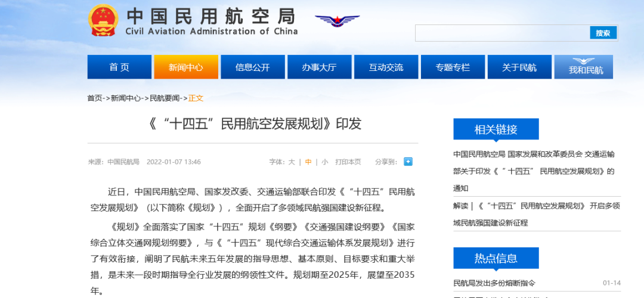This screenshot has width=644, height=298.
Task: Click the CAAC winged star emblem
Action: [x=337, y=20]
